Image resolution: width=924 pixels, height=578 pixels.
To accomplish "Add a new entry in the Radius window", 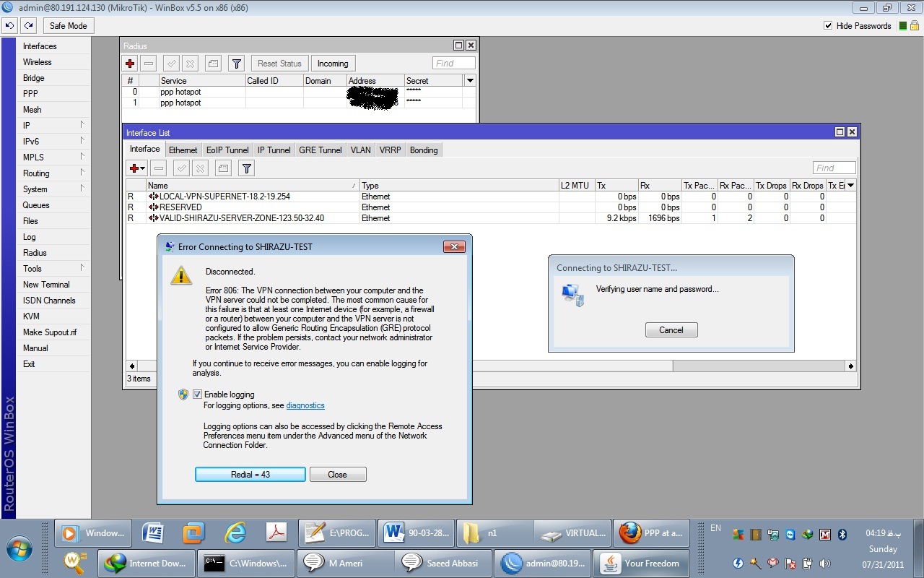I will click(130, 64).
